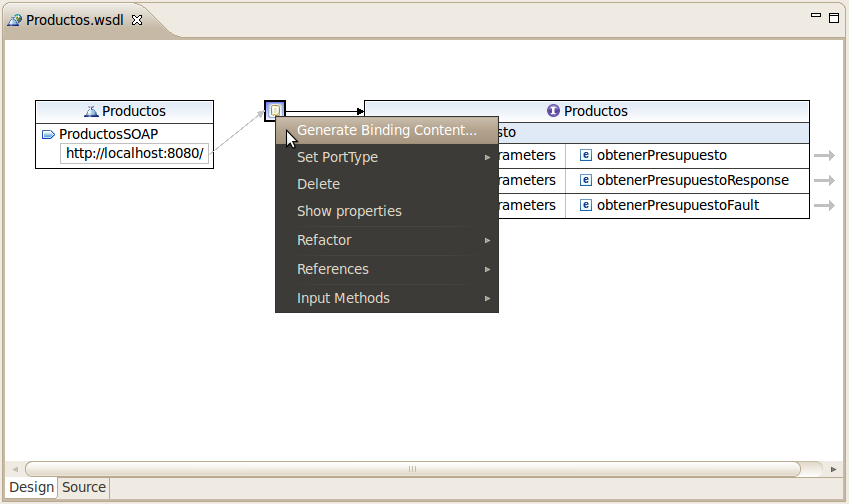
Task: Select the ProductosSOAP port label
Action: (108, 134)
